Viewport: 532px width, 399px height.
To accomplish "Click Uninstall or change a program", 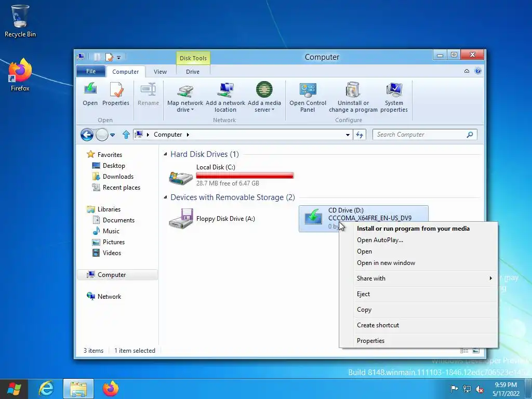I will 353,97.
